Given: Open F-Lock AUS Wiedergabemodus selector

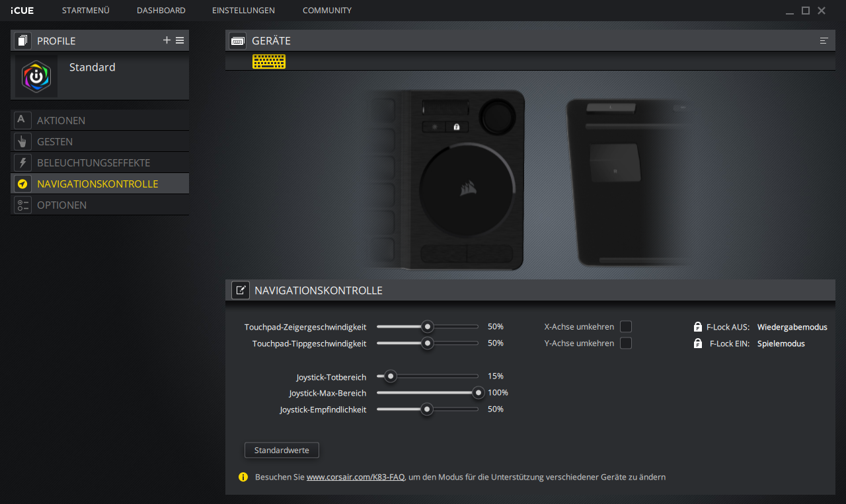Looking at the screenshot, I should 792,327.
